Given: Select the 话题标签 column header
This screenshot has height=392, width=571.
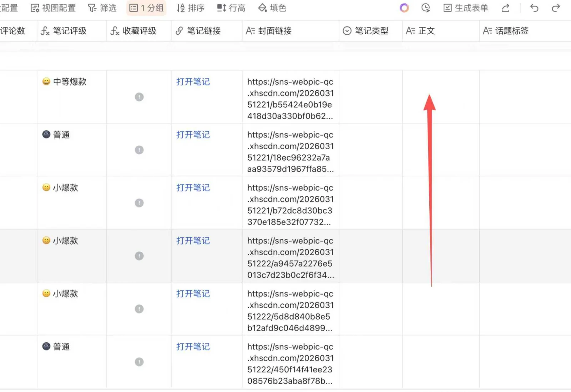Looking at the screenshot, I should click(x=525, y=31).
